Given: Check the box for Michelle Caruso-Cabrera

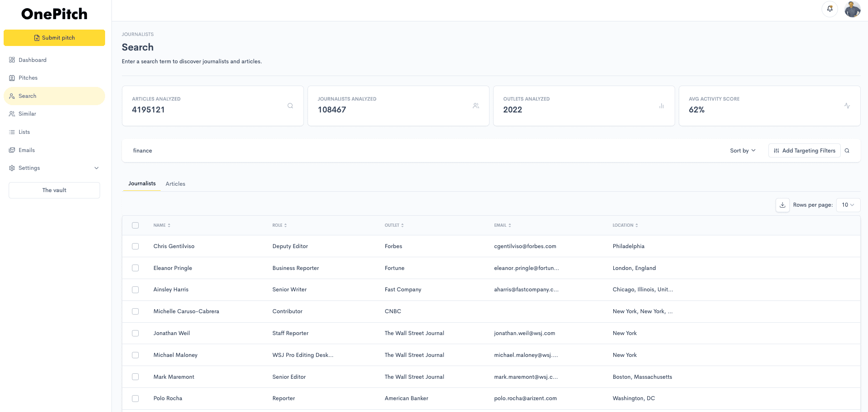Looking at the screenshot, I should pyautogui.click(x=135, y=311).
